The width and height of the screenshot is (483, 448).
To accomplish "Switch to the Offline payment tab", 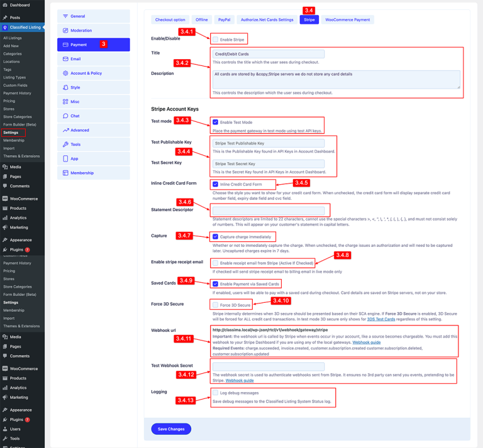I will point(201,19).
